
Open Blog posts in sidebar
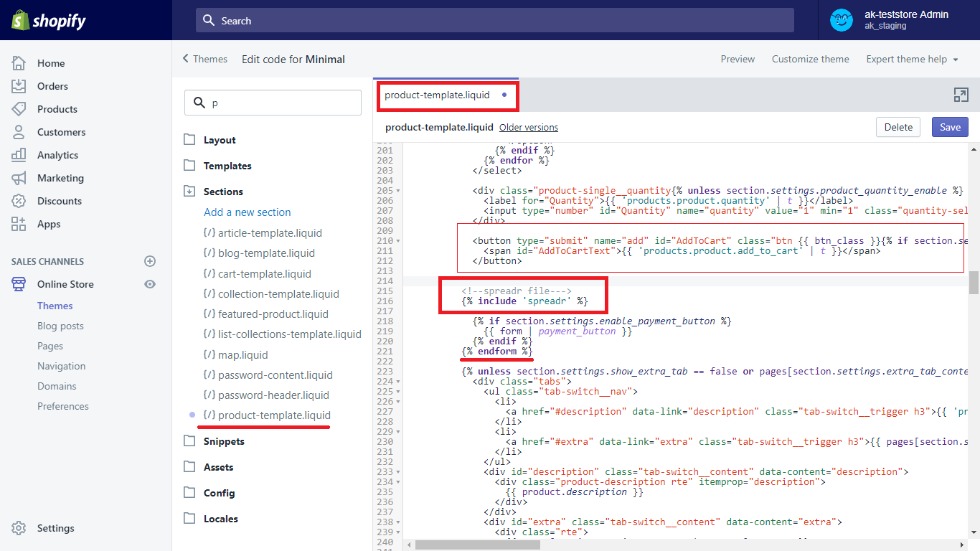(x=60, y=326)
